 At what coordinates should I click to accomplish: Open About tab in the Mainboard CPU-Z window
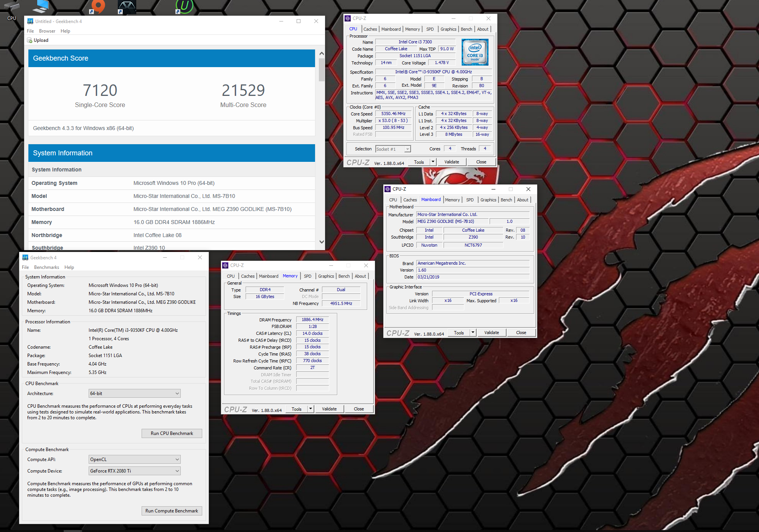523,200
